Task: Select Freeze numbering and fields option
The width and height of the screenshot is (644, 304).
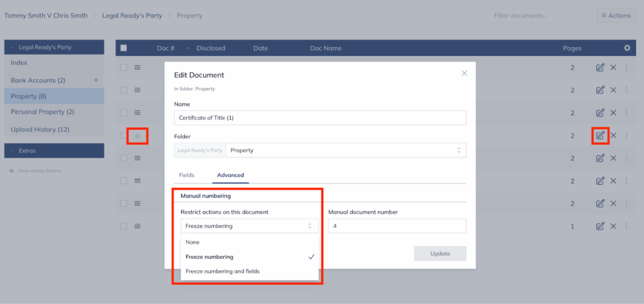Action: [x=223, y=271]
